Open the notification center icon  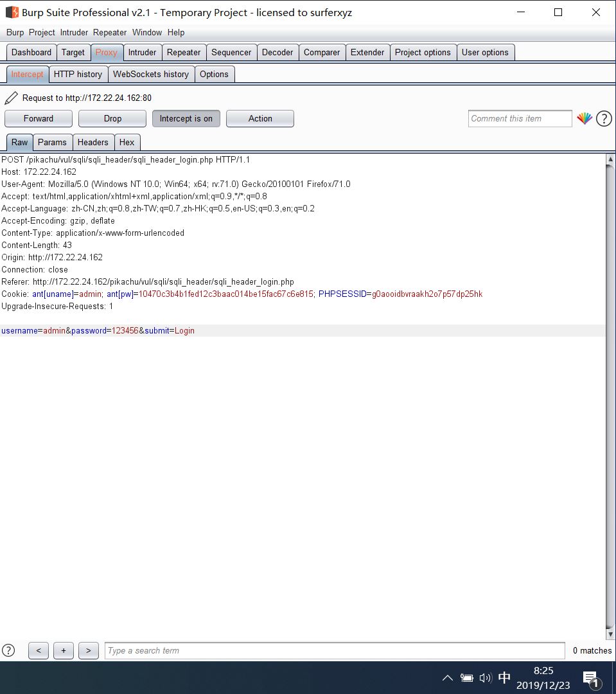point(591,679)
